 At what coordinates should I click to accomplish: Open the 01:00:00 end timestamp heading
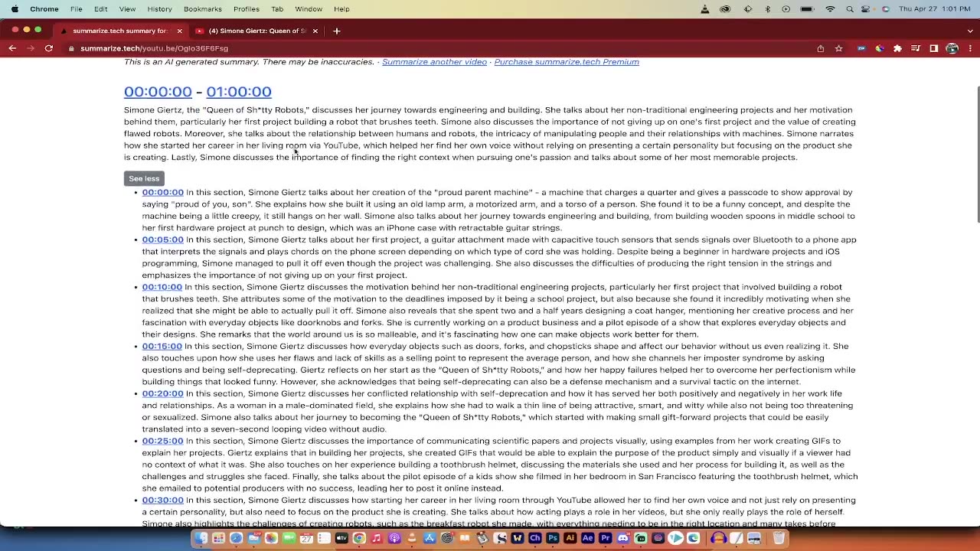coord(239,92)
